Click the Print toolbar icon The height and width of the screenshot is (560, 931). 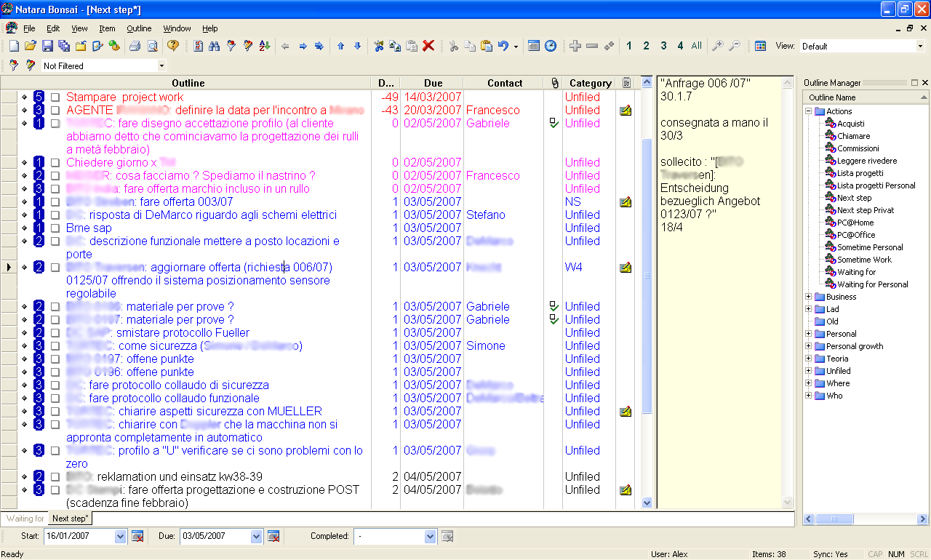click(x=135, y=46)
